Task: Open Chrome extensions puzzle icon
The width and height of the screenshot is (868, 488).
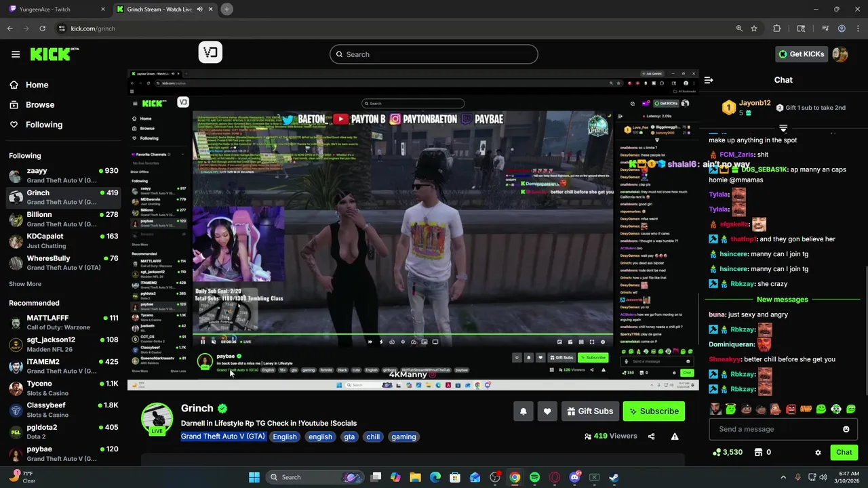Action: tap(777, 28)
